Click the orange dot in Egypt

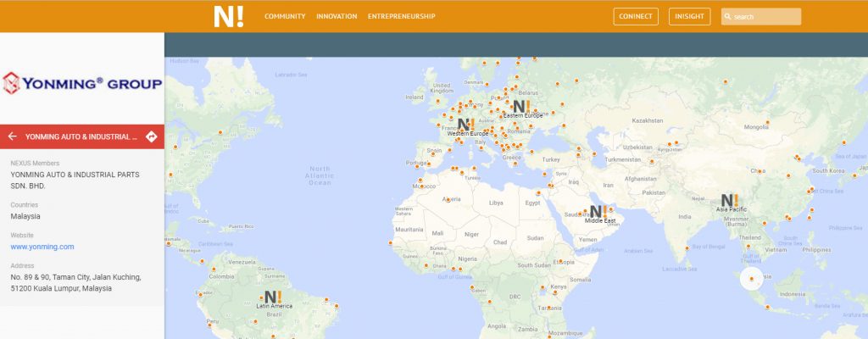pos(538,193)
